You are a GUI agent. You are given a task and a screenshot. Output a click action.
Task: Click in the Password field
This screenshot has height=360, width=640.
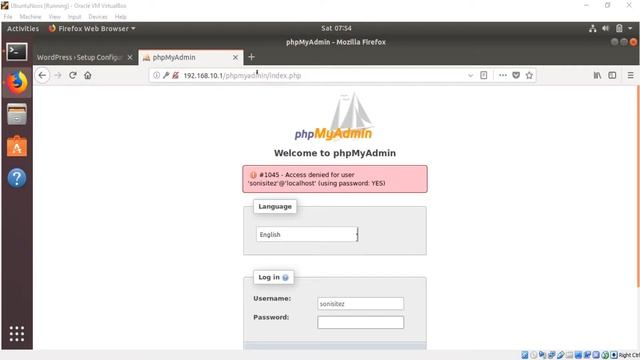point(360,322)
